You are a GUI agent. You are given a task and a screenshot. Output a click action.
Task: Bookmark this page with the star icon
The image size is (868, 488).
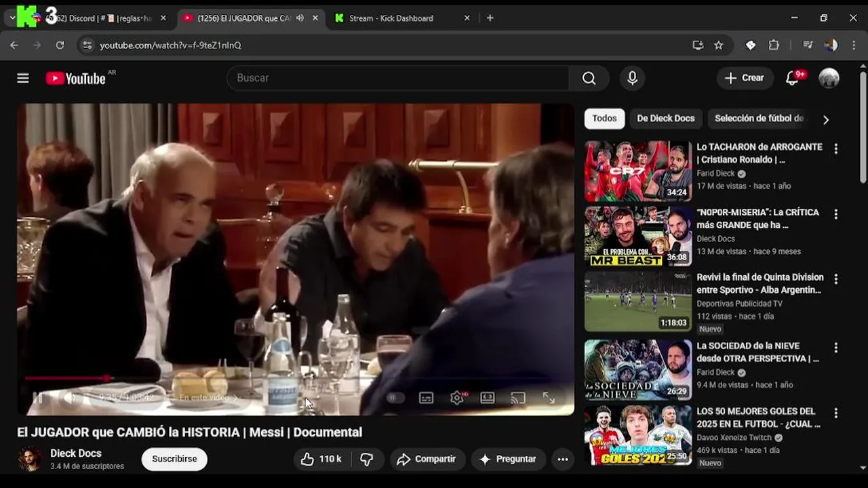(719, 45)
